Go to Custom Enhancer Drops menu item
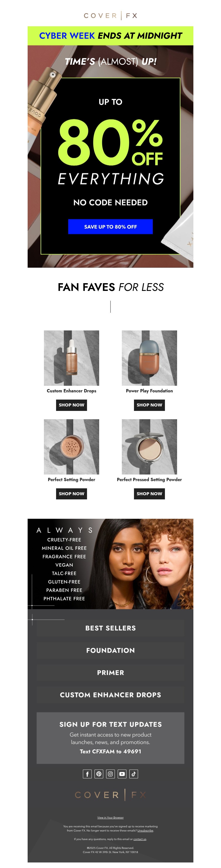The image size is (221, 868). tap(110, 695)
